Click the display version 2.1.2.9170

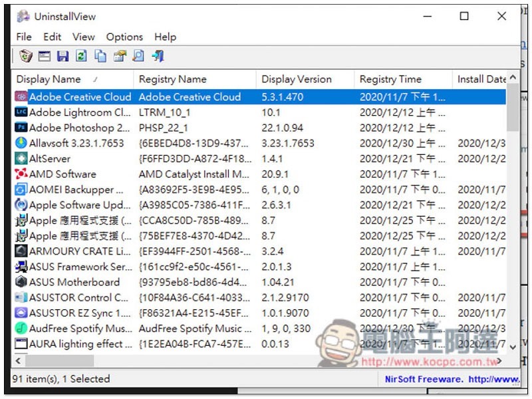285,297
